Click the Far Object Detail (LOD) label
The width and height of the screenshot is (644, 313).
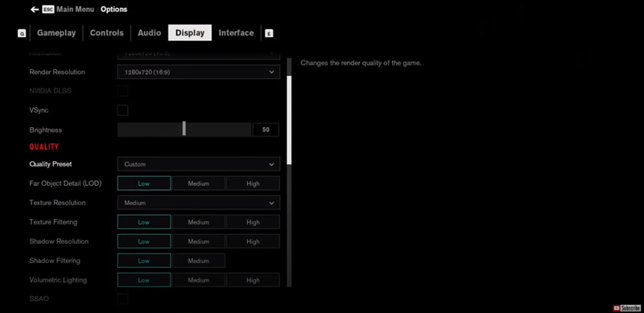65,183
